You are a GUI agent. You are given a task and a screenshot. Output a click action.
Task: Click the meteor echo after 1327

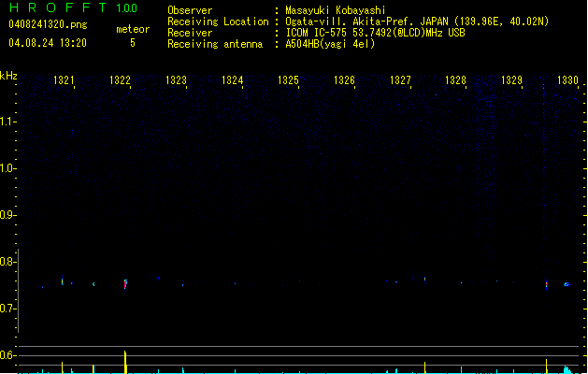pyautogui.click(x=425, y=280)
